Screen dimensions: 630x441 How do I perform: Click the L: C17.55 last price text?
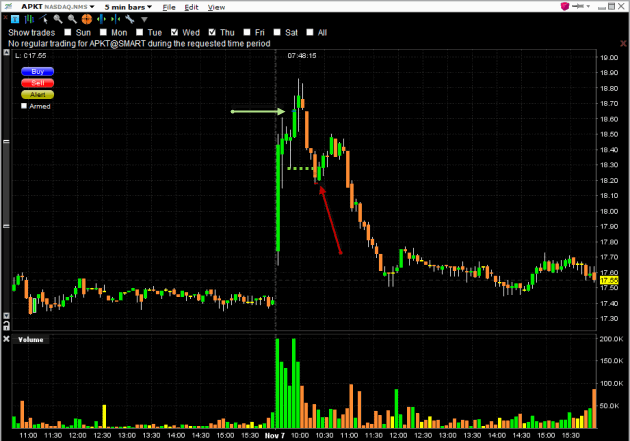point(31,56)
